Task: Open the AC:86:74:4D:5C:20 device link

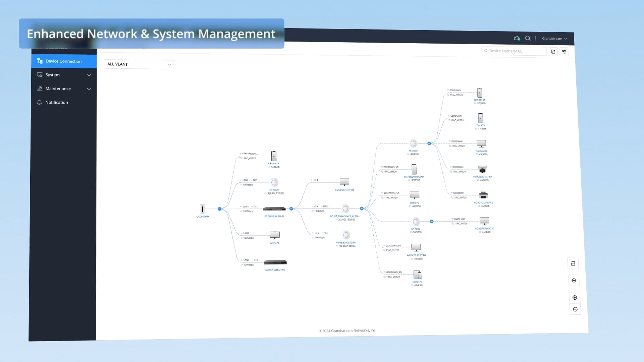Action: pyautogui.click(x=484, y=229)
